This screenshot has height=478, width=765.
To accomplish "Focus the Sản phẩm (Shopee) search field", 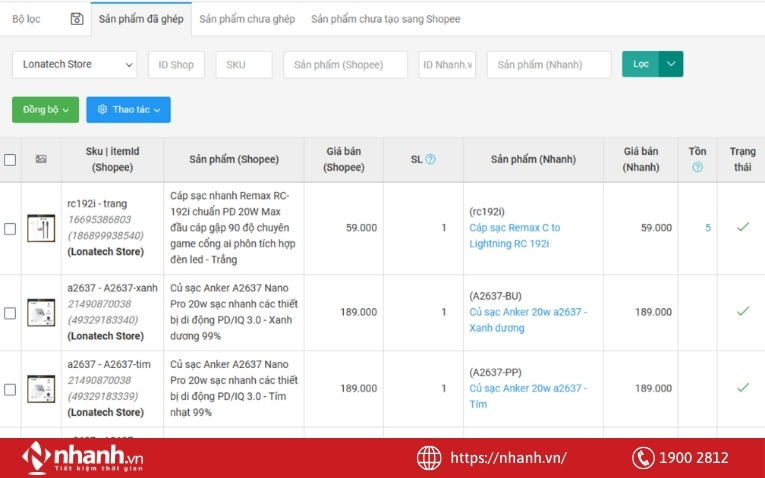I will point(345,64).
